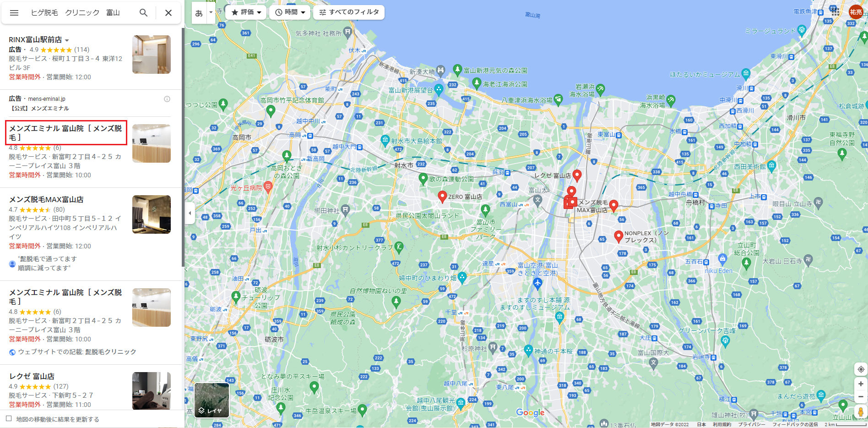Open the 利用規約 terms link
Viewport: 868px width, 428px height.
click(x=722, y=424)
